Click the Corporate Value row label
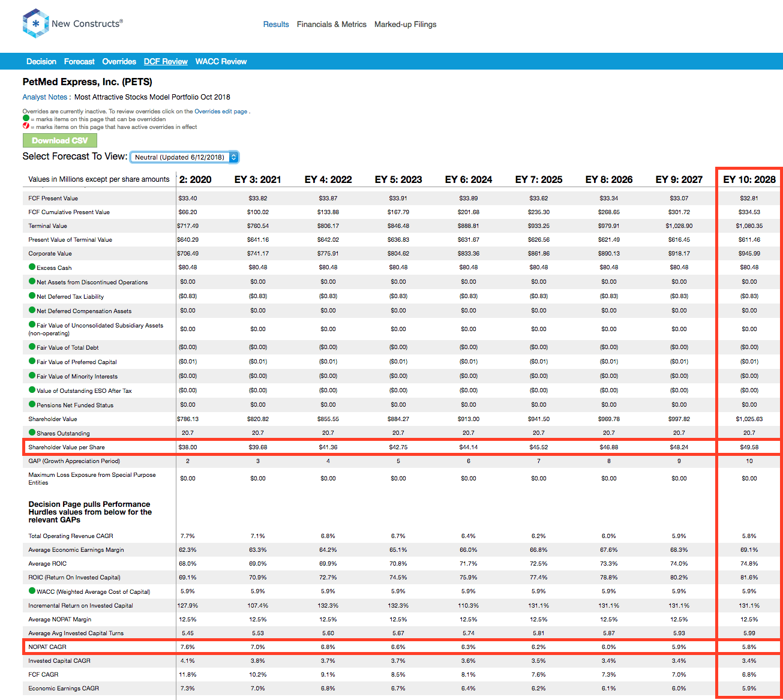This screenshot has width=783, height=700. tap(50, 253)
